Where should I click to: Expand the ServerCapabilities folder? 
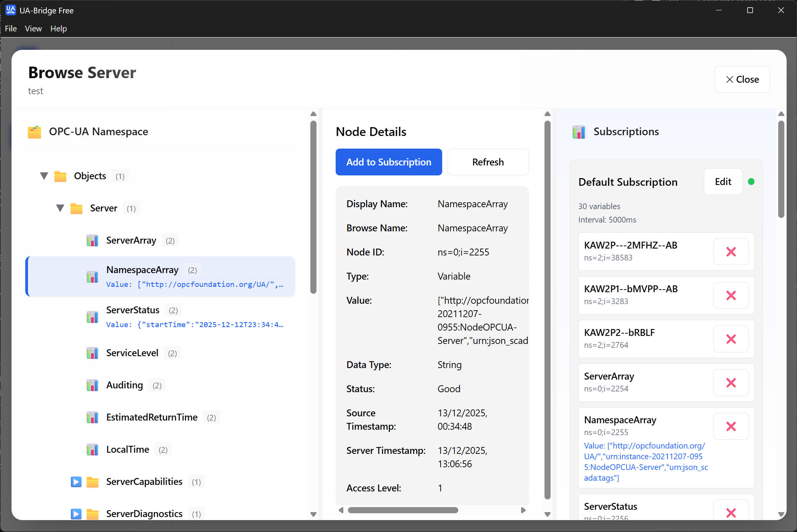(x=76, y=482)
